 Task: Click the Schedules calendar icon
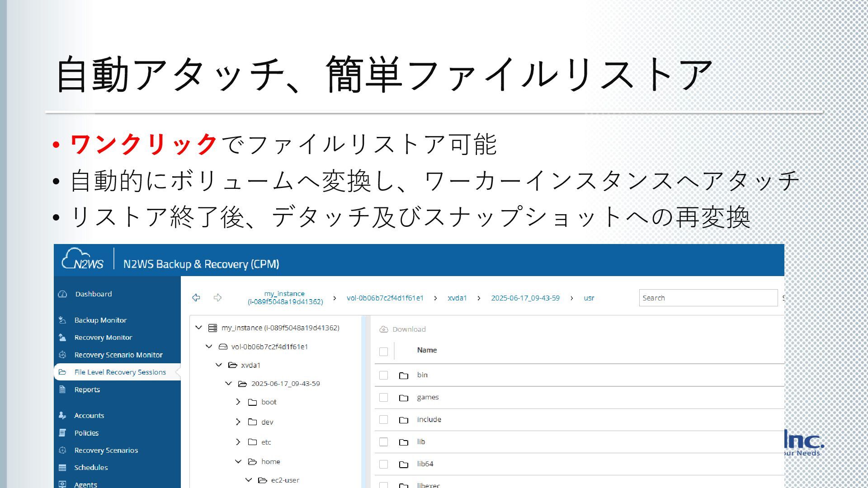62,468
